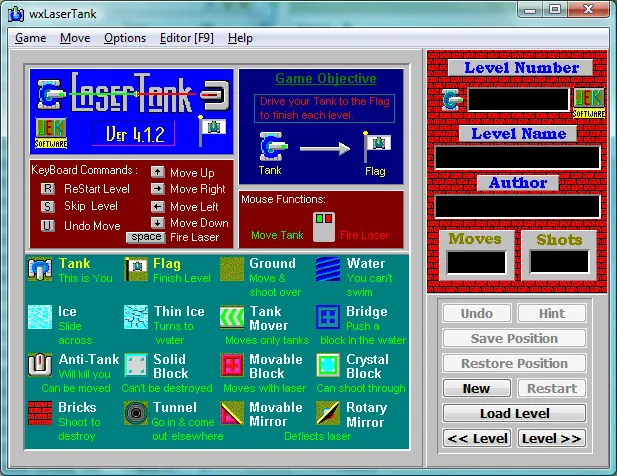Click the Ice tile icon
617x476 pixels.
(40, 317)
